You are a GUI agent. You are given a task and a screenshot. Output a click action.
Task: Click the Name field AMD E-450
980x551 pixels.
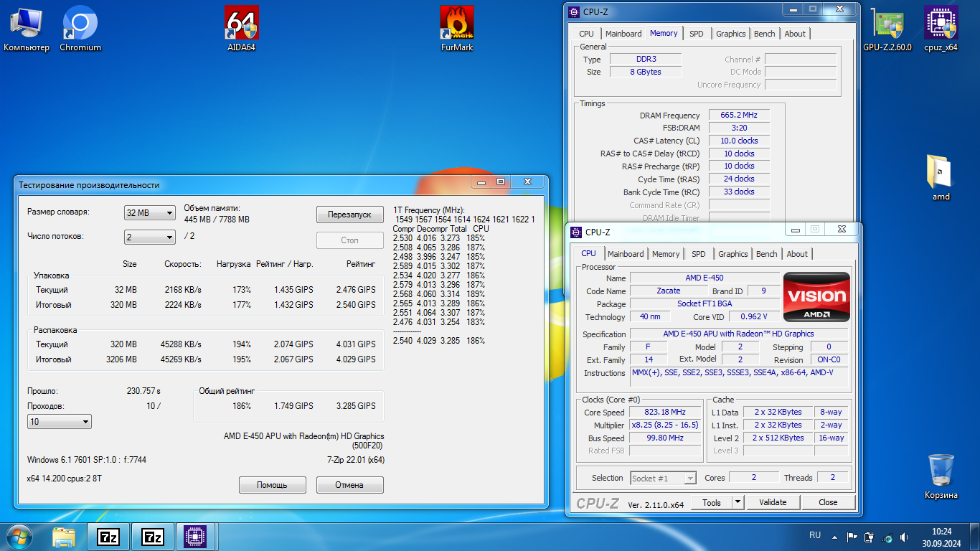705,278
